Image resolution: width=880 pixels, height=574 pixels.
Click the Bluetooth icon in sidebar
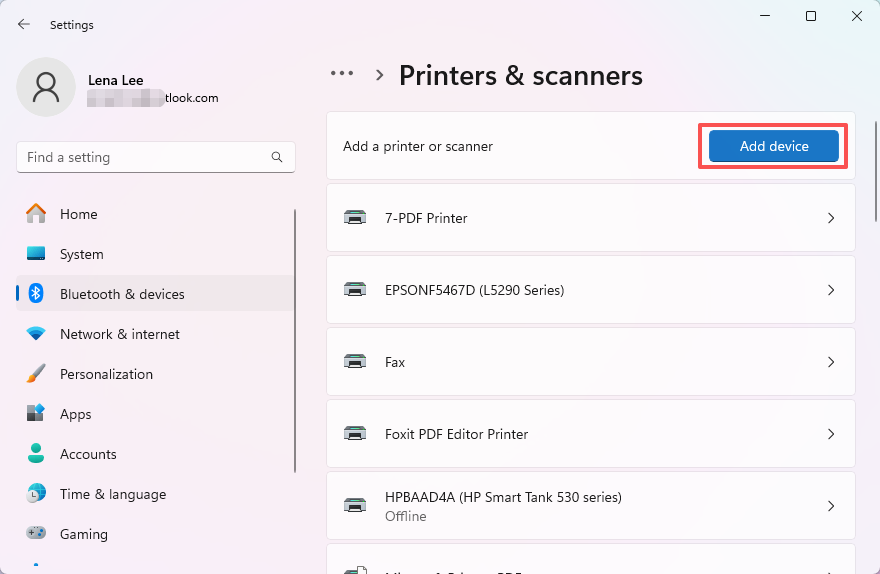[x=36, y=294]
